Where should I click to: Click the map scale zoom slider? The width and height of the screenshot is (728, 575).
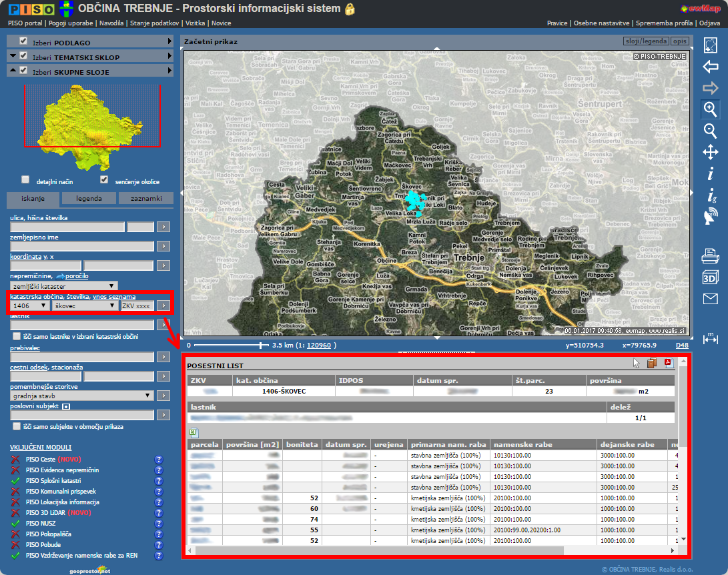click(261, 346)
